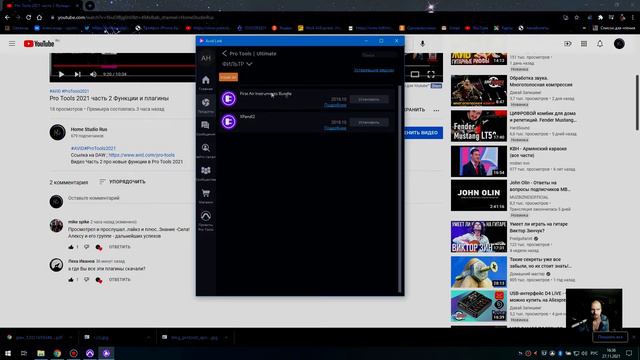Click the Avid Link vertical scrollbar
The image size is (640, 360).
coord(400,188)
